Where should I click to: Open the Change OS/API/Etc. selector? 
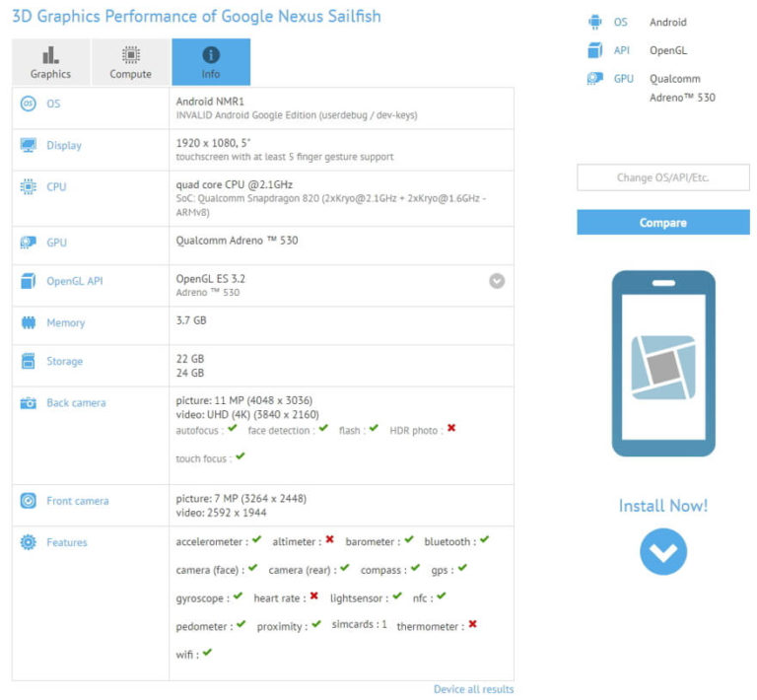coord(662,177)
